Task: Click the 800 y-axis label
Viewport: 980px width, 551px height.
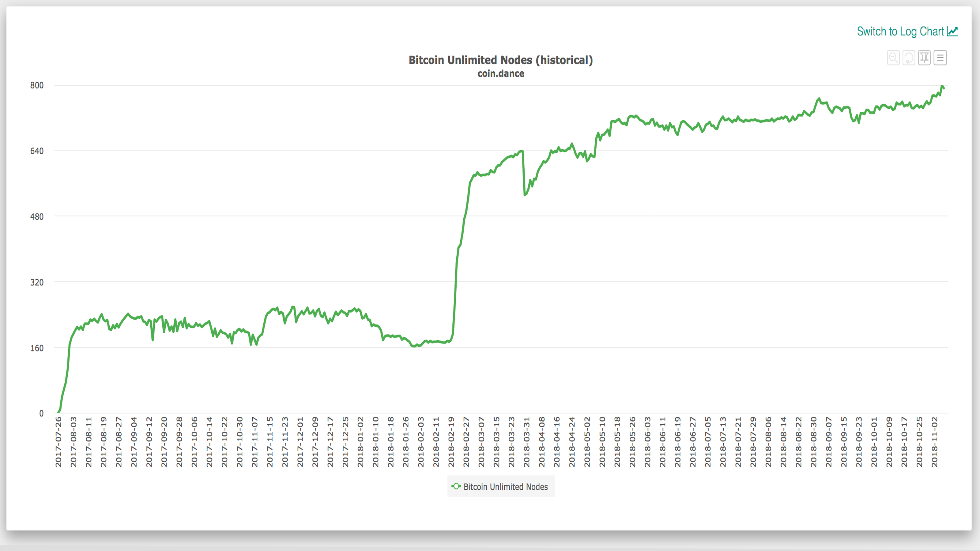Action: click(37, 85)
